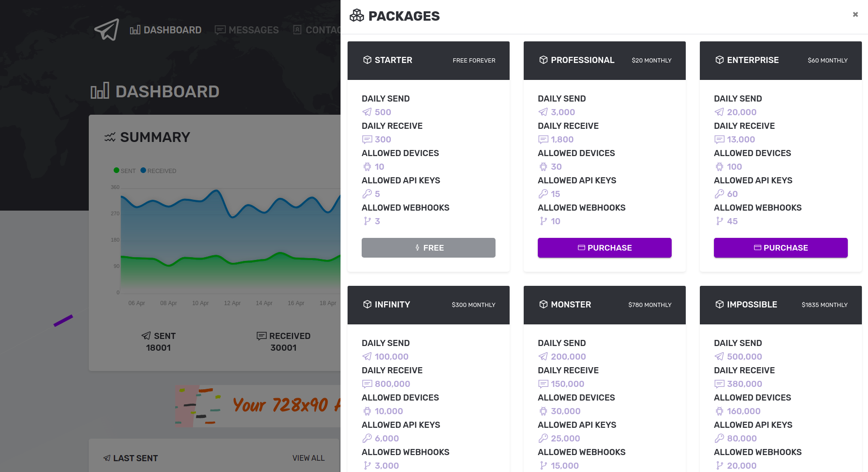This screenshot has height=472, width=868.
Task: Click the key icon beside Enterprise's 60
Action: point(719,194)
